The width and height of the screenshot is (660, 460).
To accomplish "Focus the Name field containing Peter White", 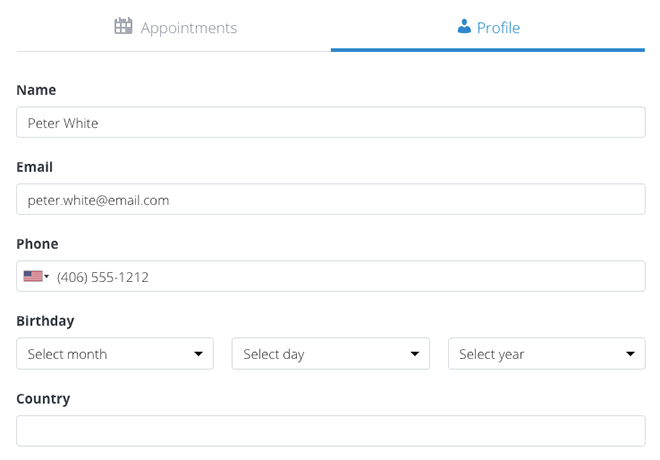I will (x=330, y=122).
